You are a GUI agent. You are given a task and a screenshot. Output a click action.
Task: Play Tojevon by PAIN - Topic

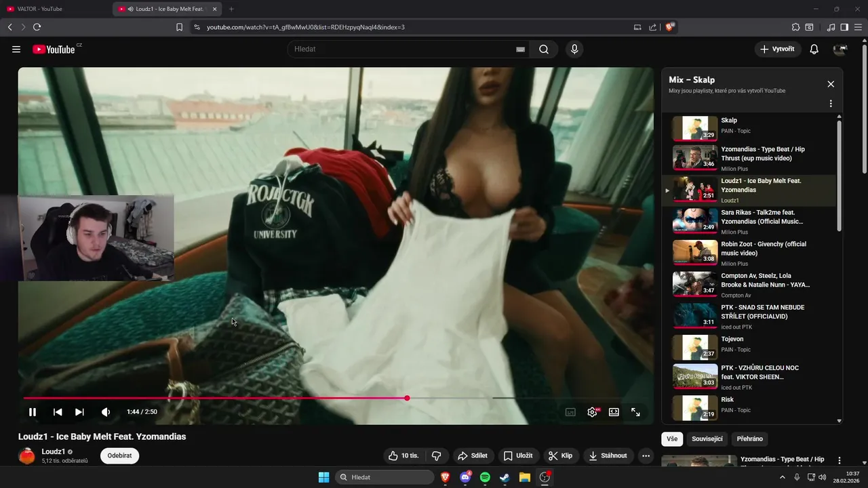[x=749, y=347]
